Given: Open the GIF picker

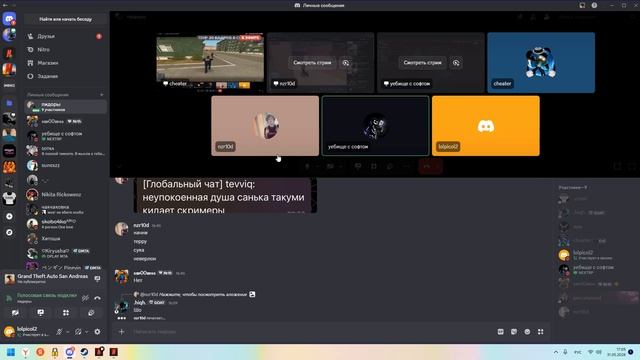Looking at the screenshot, I should point(500,332).
